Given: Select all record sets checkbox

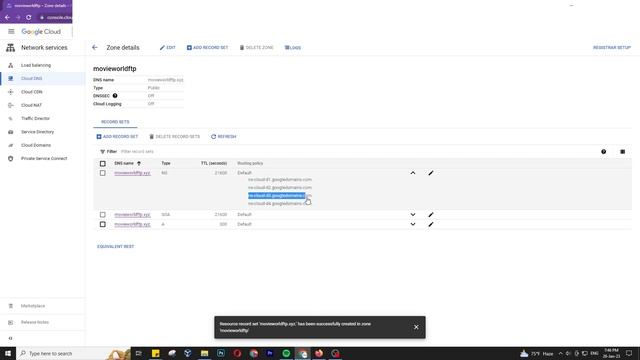Looking at the screenshot, I should 102,164.
